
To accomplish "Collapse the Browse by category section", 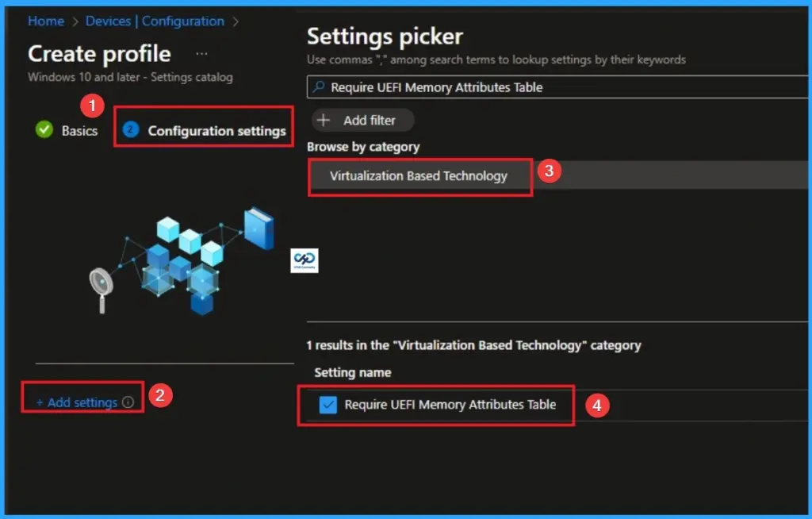I will [363, 147].
